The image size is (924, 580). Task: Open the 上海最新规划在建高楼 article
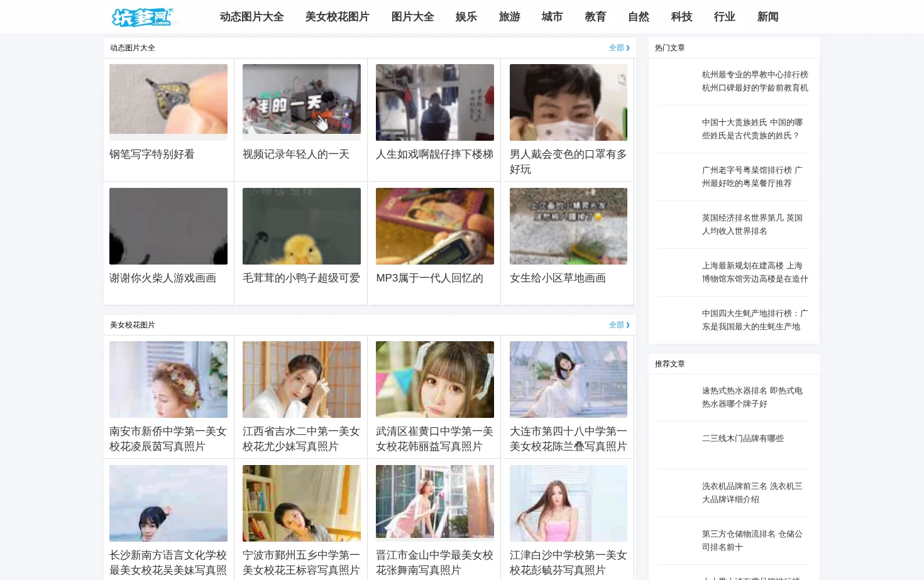tap(755, 272)
